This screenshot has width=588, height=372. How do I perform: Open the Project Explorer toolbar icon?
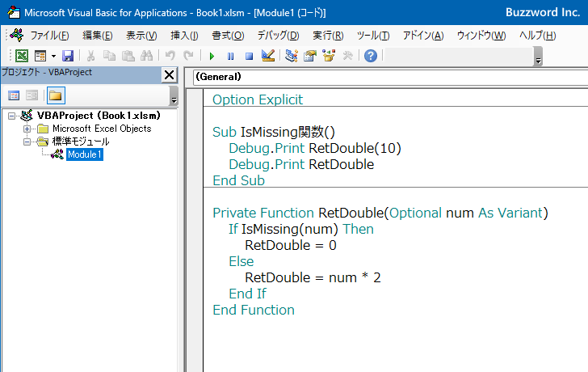(x=292, y=56)
